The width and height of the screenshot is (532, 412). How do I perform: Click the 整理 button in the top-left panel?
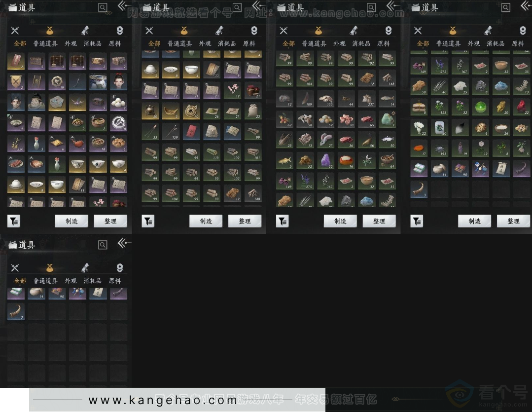pyautogui.click(x=110, y=221)
